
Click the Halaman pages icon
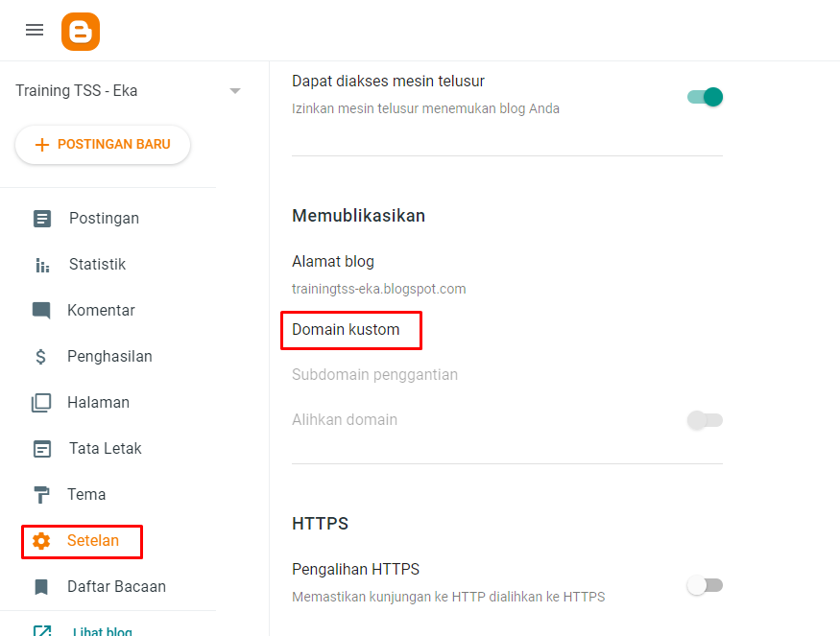(x=41, y=403)
